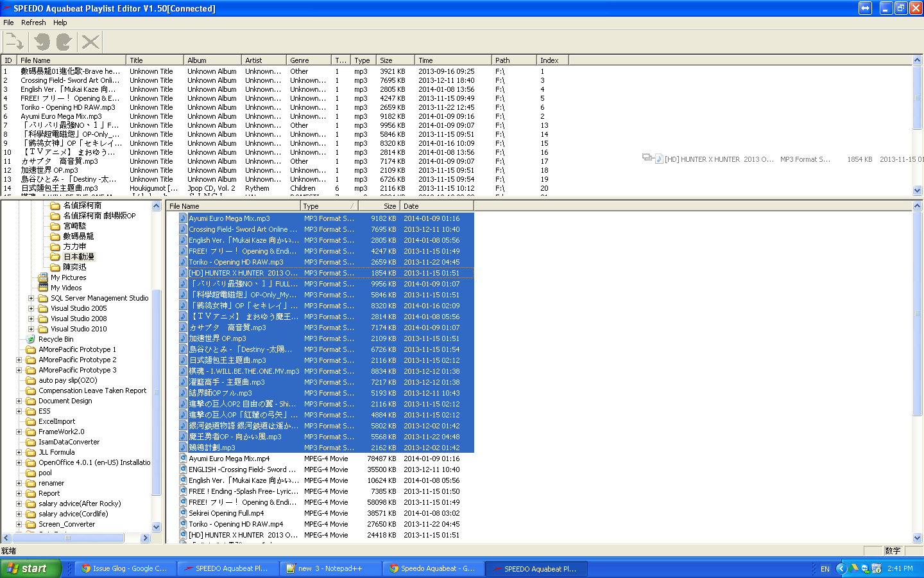Sort playlist by Genre column header
Screen dimensions: 924x578
[309, 60]
